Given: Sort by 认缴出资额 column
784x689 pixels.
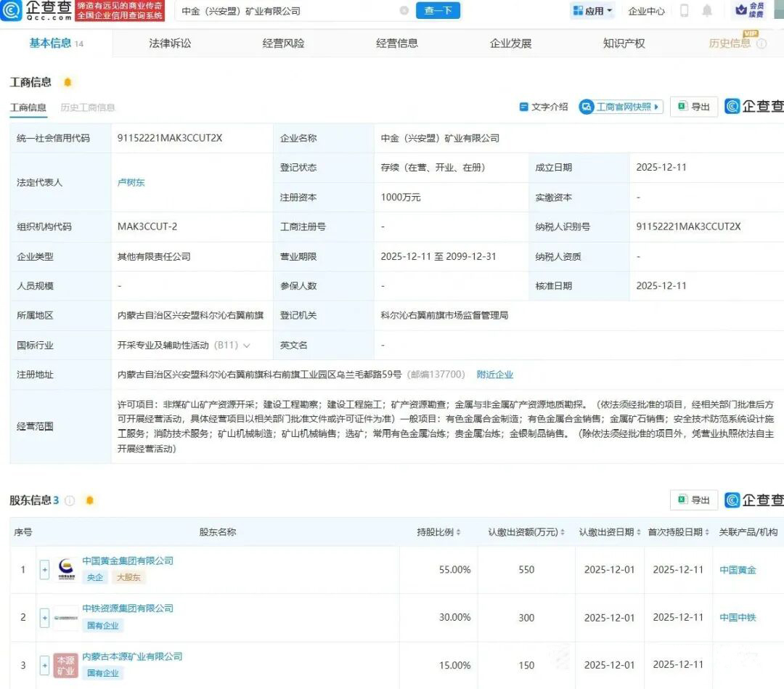Looking at the screenshot, I should (x=527, y=532).
